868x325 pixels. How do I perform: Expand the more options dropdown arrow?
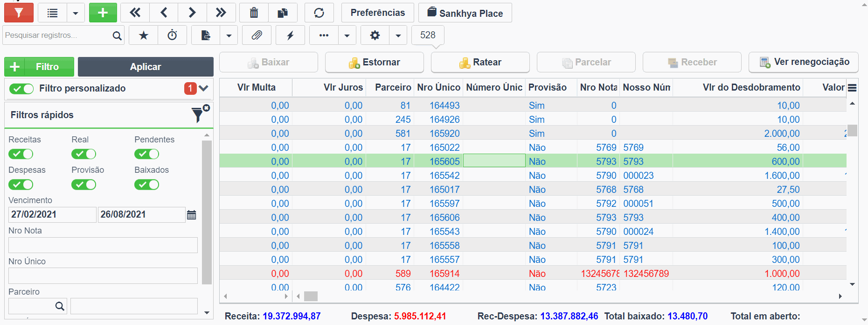(x=347, y=35)
